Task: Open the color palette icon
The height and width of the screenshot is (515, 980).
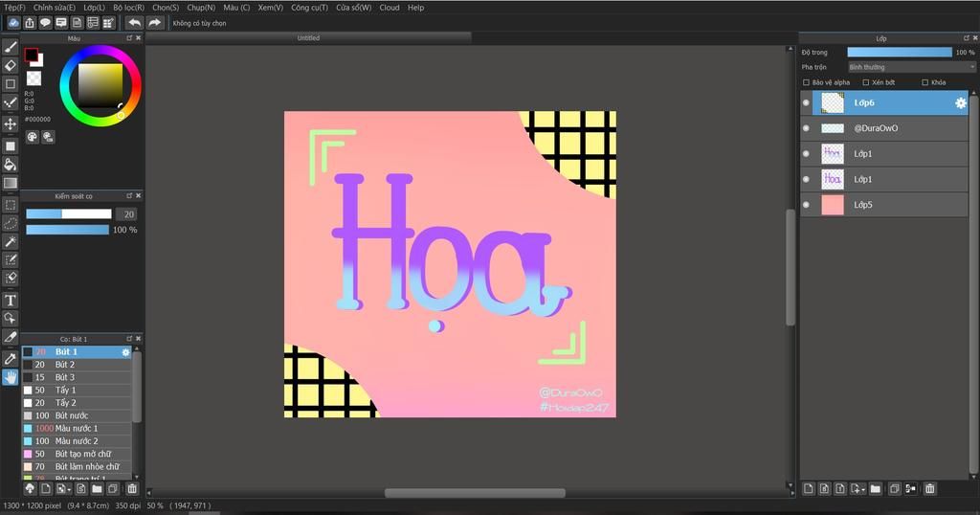Action: coord(32,136)
